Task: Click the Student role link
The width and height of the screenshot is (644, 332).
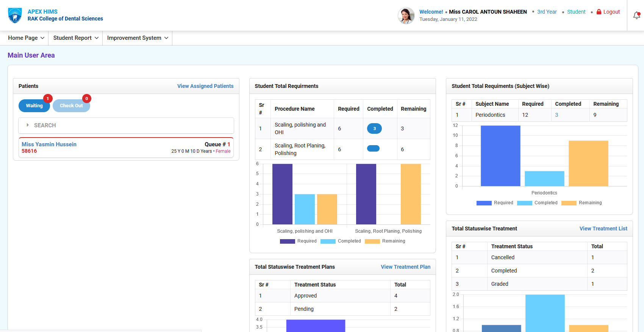Action: coord(576,12)
